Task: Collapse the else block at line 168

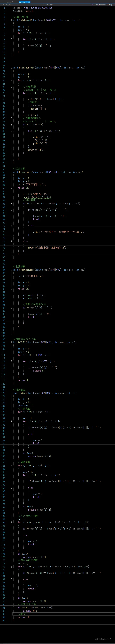Action: 11,535
